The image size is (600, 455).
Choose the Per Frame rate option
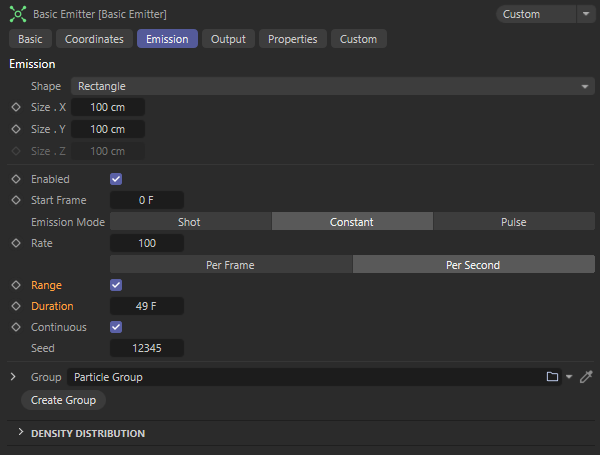230,265
